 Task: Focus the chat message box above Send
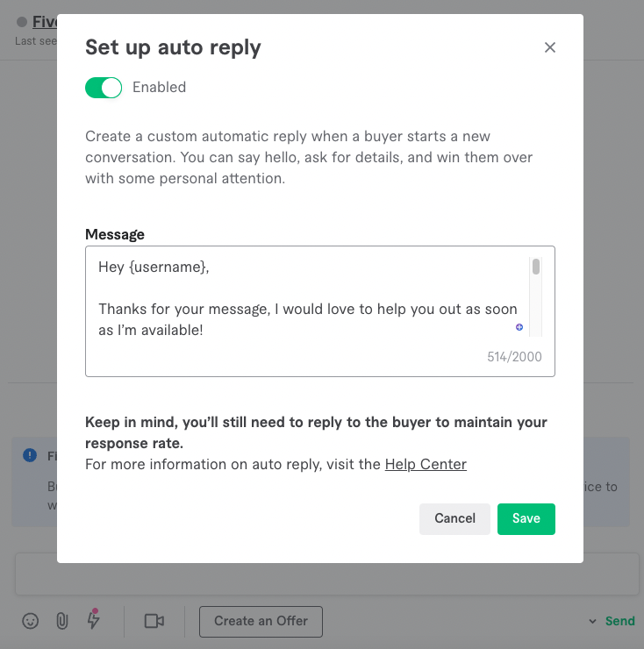point(327,574)
